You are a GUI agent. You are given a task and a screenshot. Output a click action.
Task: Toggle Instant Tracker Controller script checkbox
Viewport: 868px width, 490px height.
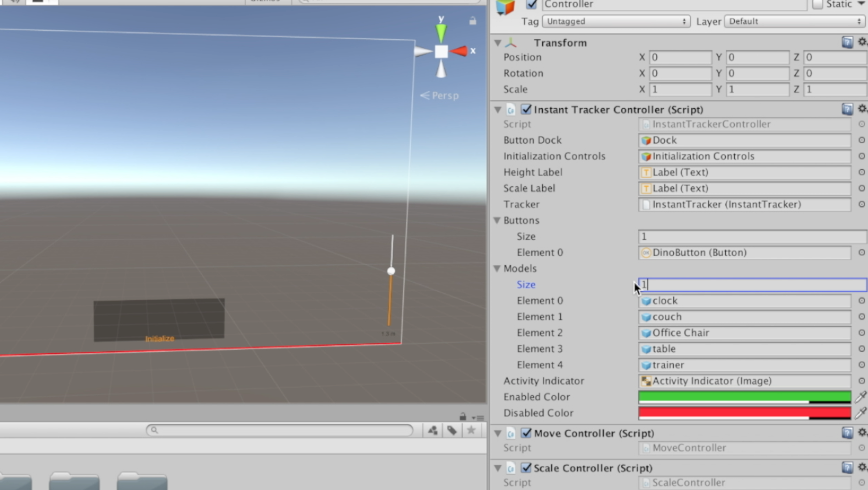click(x=526, y=110)
